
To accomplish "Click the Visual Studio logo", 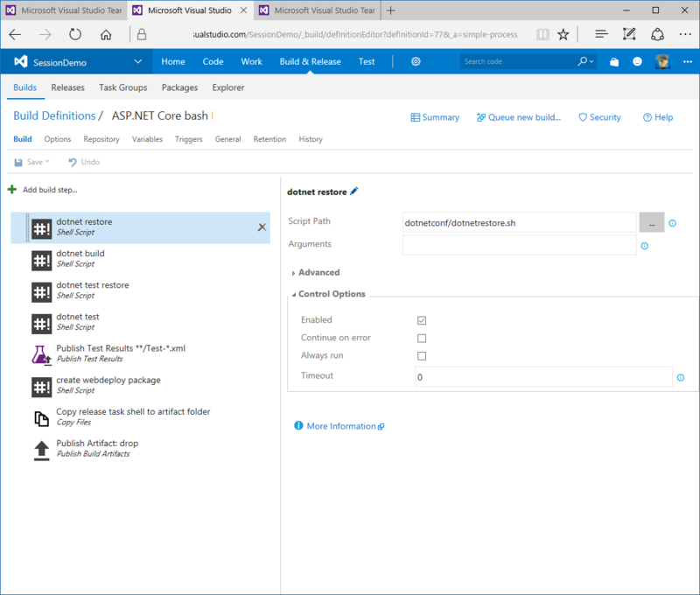I will point(20,61).
